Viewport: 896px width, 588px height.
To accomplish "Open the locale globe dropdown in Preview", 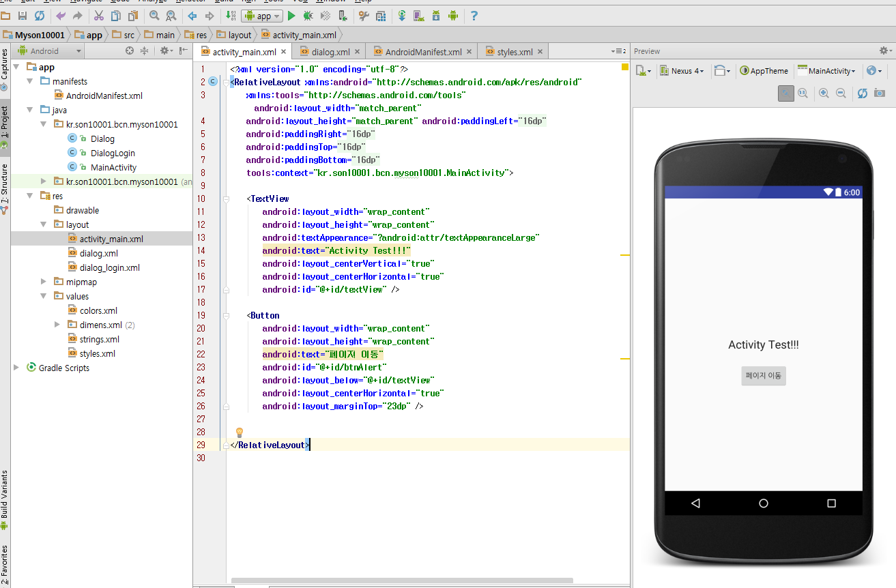I will (x=873, y=71).
